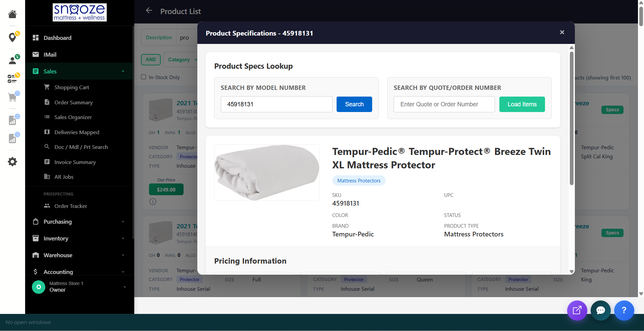Screen dimensions: 644x331
Task: Click the Protector category tag beside King
Action: click(x=518, y=279)
